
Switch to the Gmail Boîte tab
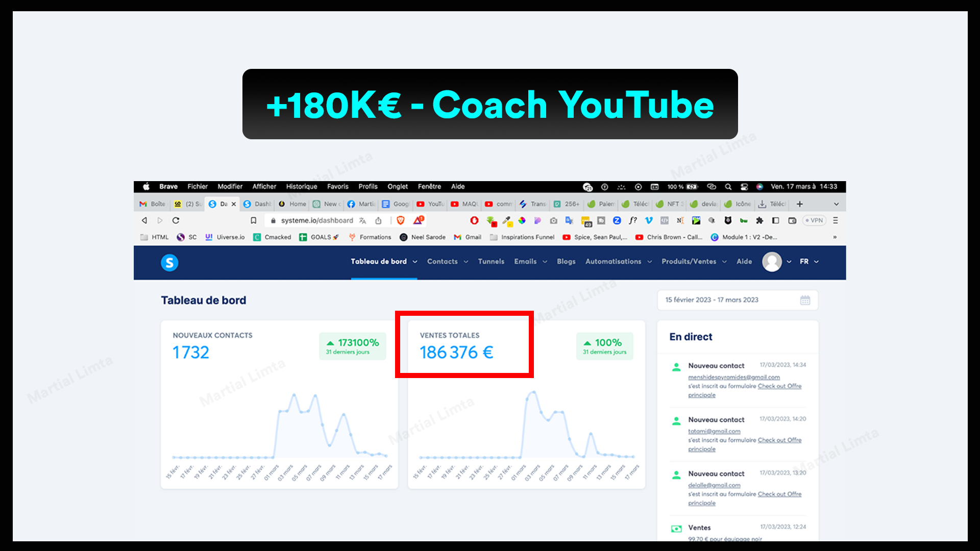click(153, 204)
